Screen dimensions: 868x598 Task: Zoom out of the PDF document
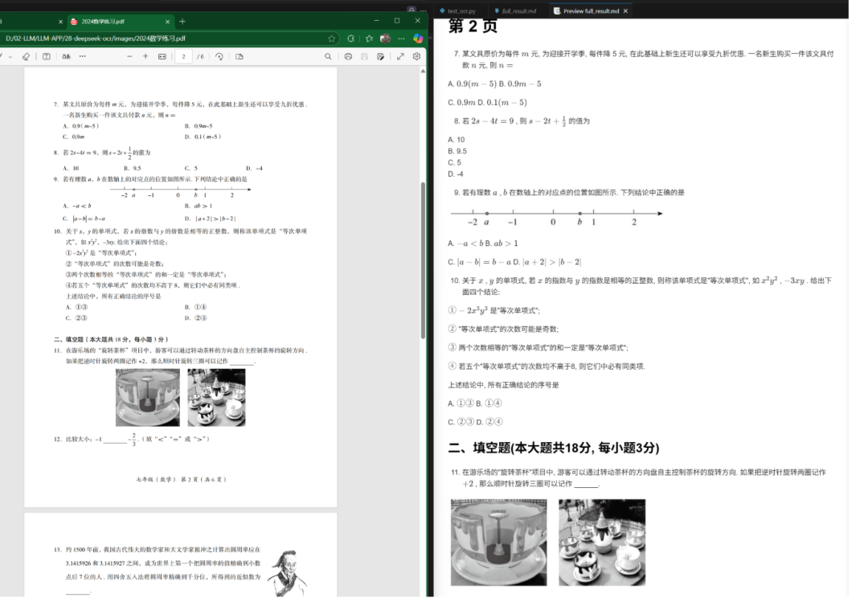tap(129, 56)
